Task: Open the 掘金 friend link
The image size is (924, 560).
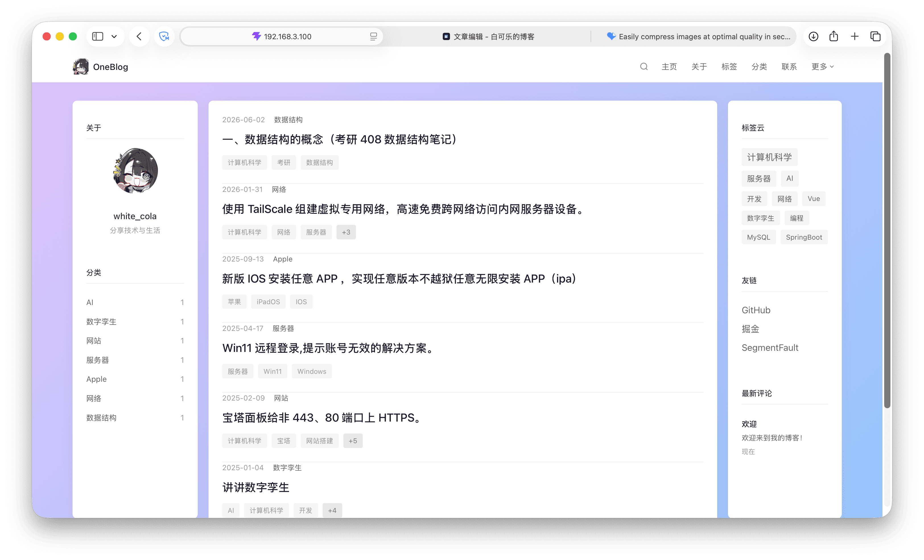Action: [750, 329]
